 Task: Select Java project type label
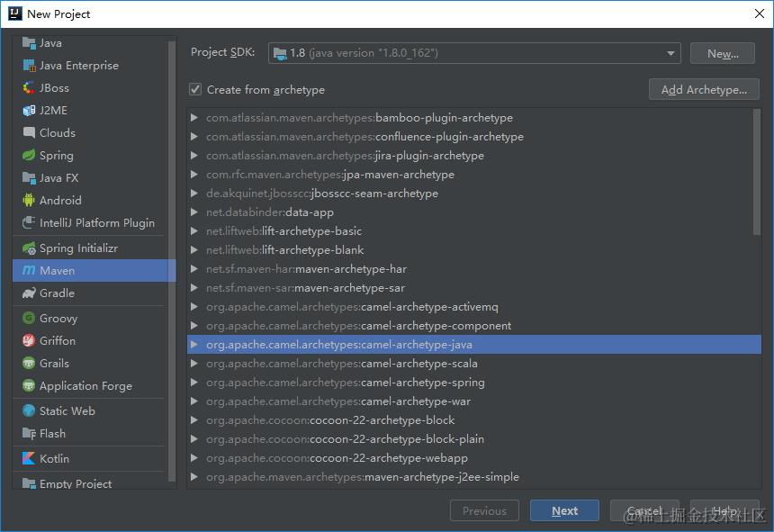coord(50,43)
